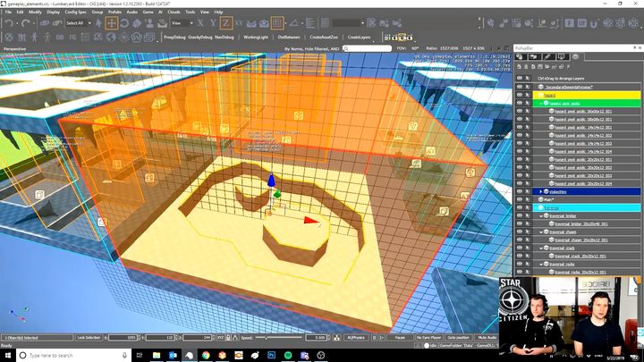Hide the hazard layer with eye icon
The image size is (644, 362).
(520, 95)
